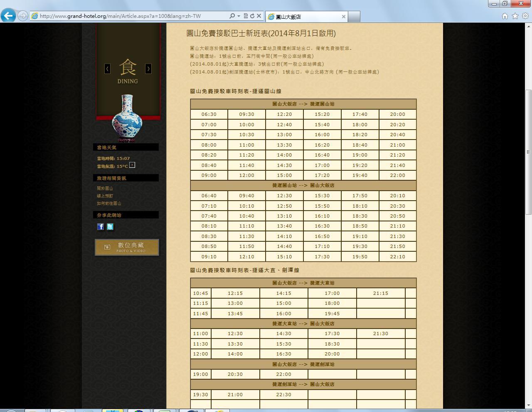The height and width of the screenshot is (412, 532).
Task: Click header 捷運圓山站 --> 圓山大飯店
Action: click(303, 185)
